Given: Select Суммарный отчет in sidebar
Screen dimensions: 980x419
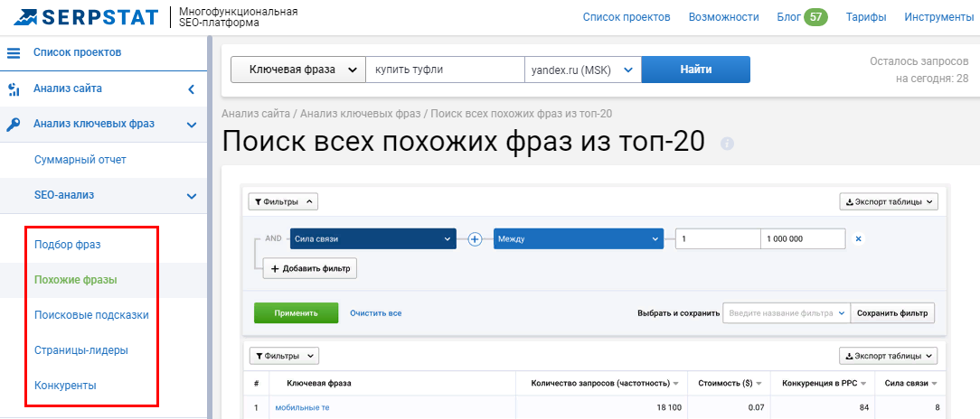Looking at the screenshot, I should coord(80,160).
